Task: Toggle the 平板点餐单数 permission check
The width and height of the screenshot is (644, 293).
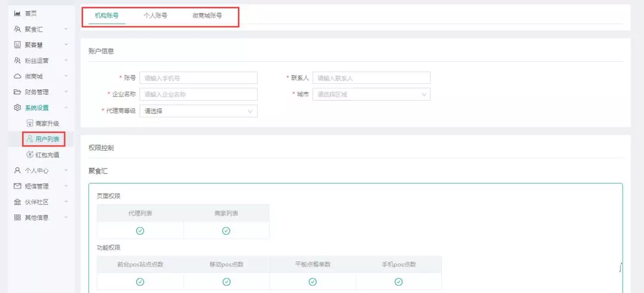Action: pyautogui.click(x=312, y=282)
